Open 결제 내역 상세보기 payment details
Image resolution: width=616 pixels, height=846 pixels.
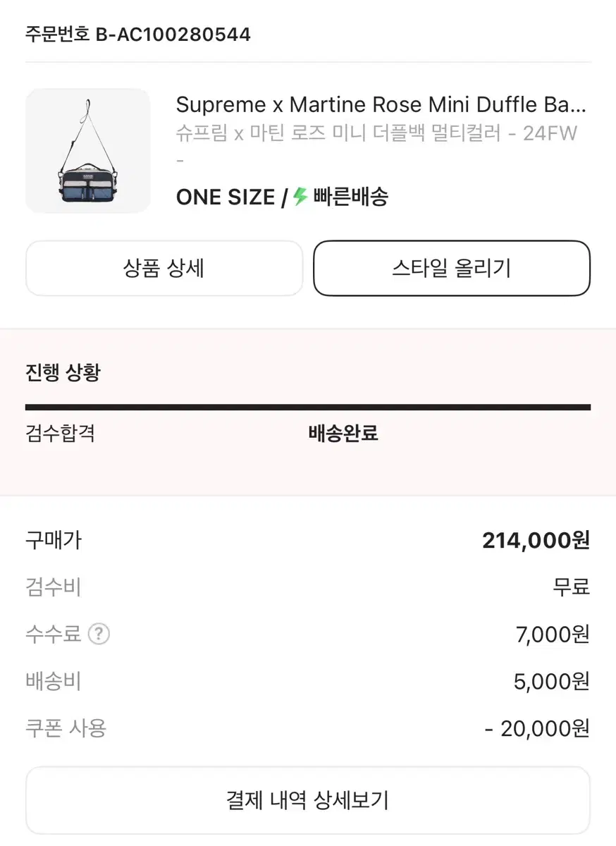[308, 800]
